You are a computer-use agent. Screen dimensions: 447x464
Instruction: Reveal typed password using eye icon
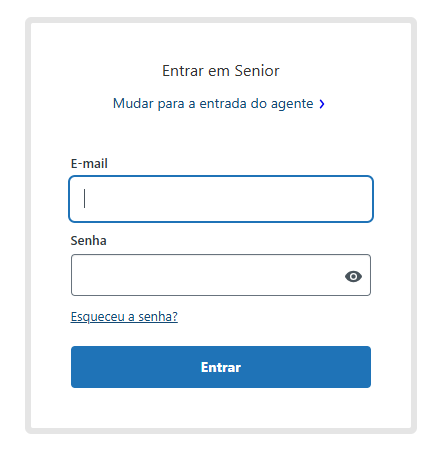pyautogui.click(x=353, y=276)
